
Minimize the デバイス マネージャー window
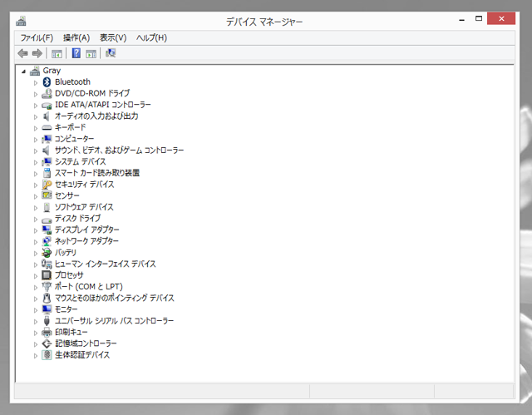(x=461, y=20)
